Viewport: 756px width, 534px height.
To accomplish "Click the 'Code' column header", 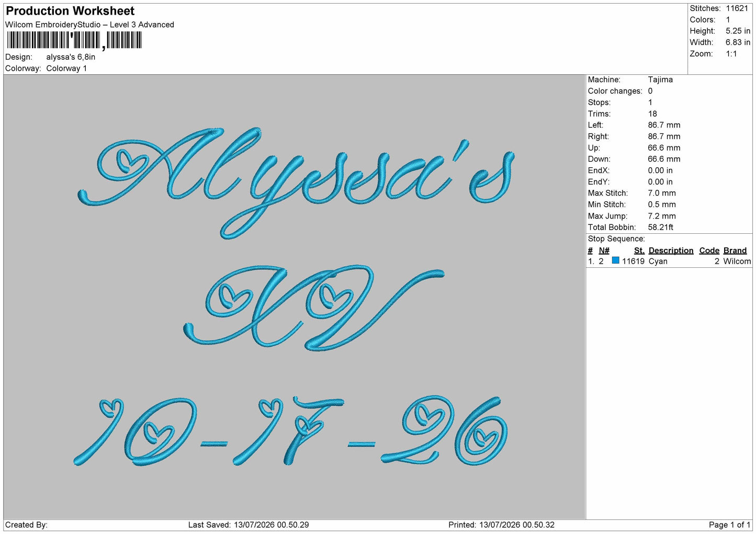I will tap(709, 251).
